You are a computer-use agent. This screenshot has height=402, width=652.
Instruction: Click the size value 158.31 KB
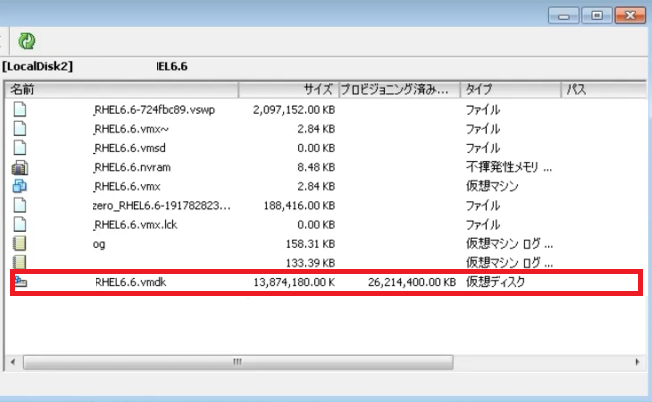point(310,244)
